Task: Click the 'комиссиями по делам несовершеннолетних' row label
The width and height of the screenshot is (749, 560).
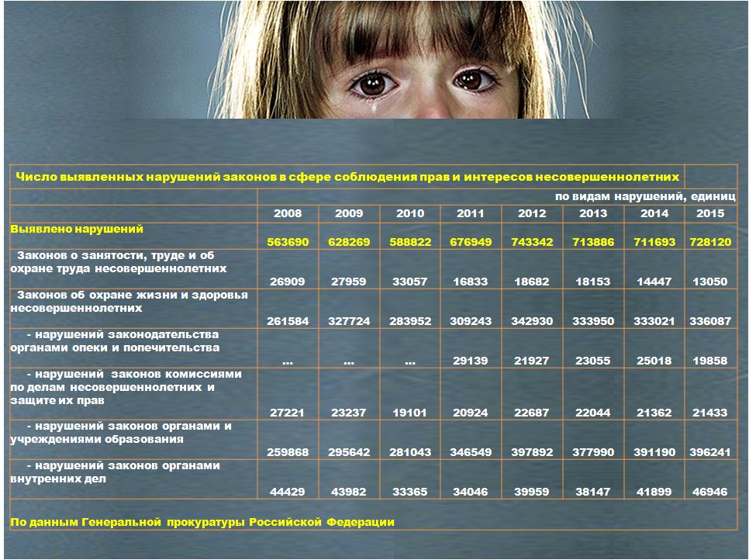Action: [124, 387]
